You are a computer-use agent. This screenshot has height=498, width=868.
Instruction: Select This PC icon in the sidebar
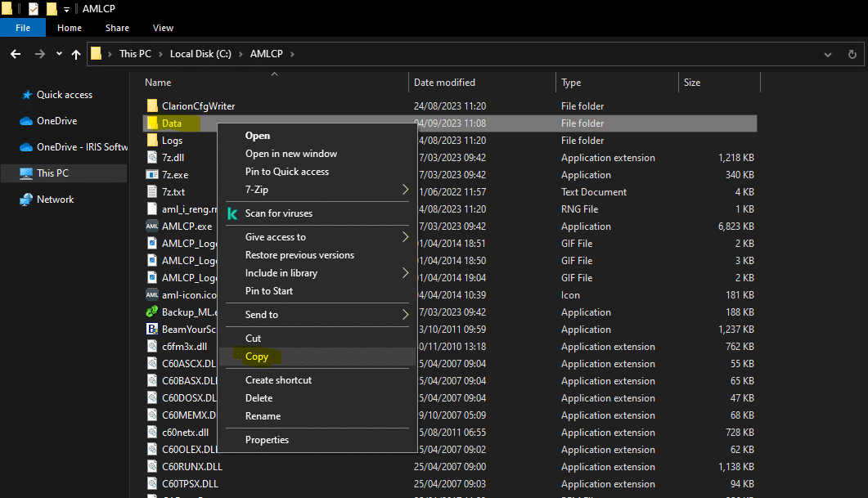[x=26, y=173]
